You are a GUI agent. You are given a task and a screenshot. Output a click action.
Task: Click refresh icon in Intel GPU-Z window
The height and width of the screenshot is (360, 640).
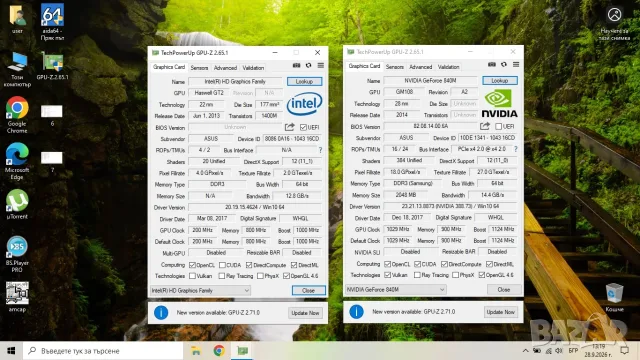pyautogui.click(x=309, y=65)
